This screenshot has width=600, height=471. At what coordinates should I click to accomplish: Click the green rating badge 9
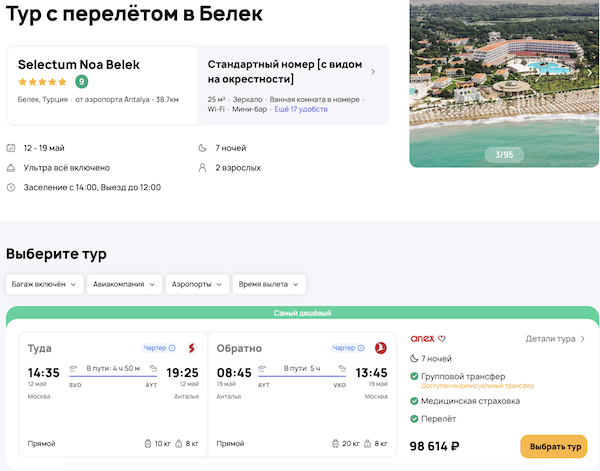81,82
